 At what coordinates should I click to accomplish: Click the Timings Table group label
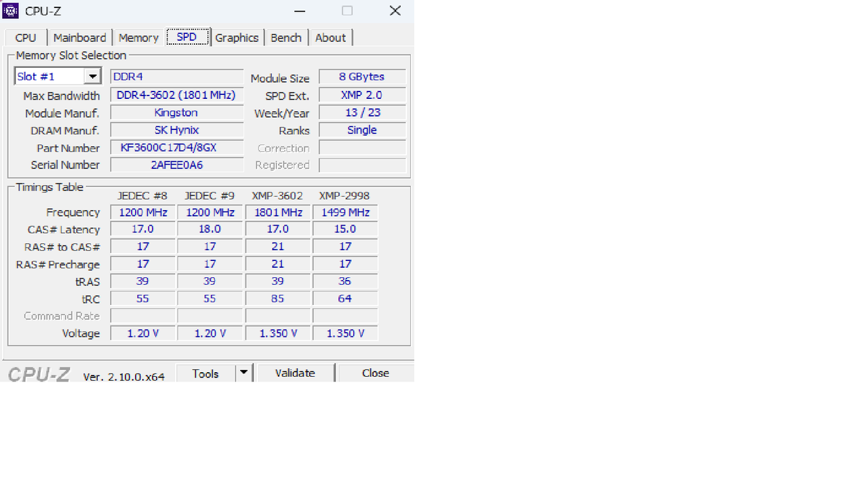pyautogui.click(x=50, y=187)
